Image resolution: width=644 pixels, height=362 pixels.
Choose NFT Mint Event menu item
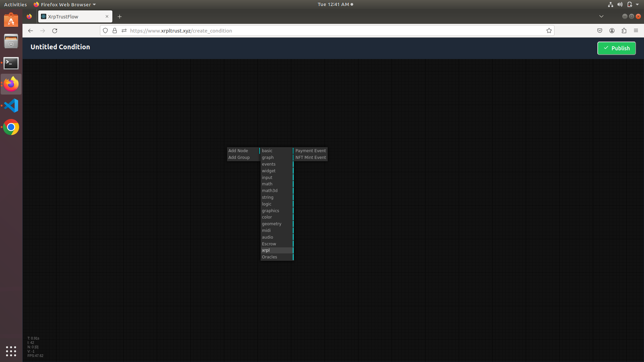coord(311,158)
